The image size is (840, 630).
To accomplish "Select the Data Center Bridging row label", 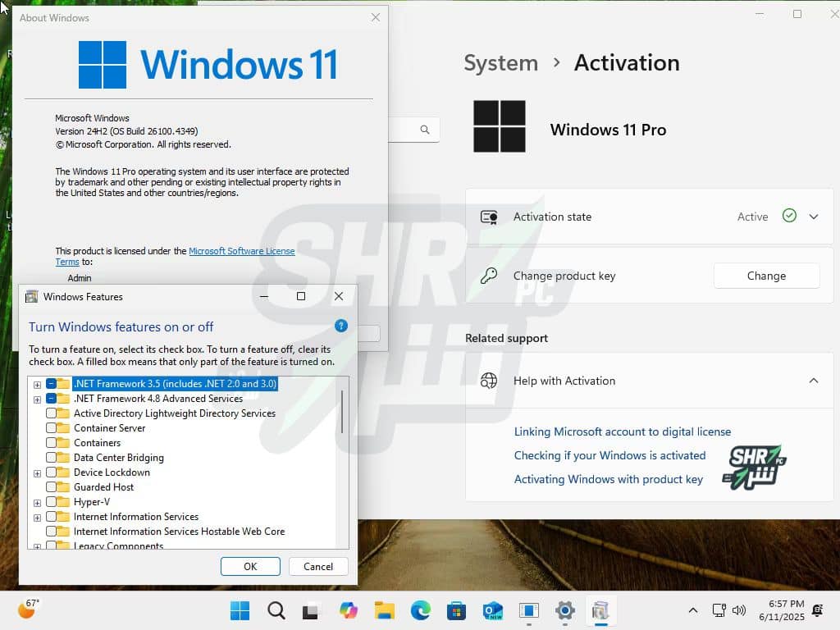I will [x=119, y=458].
